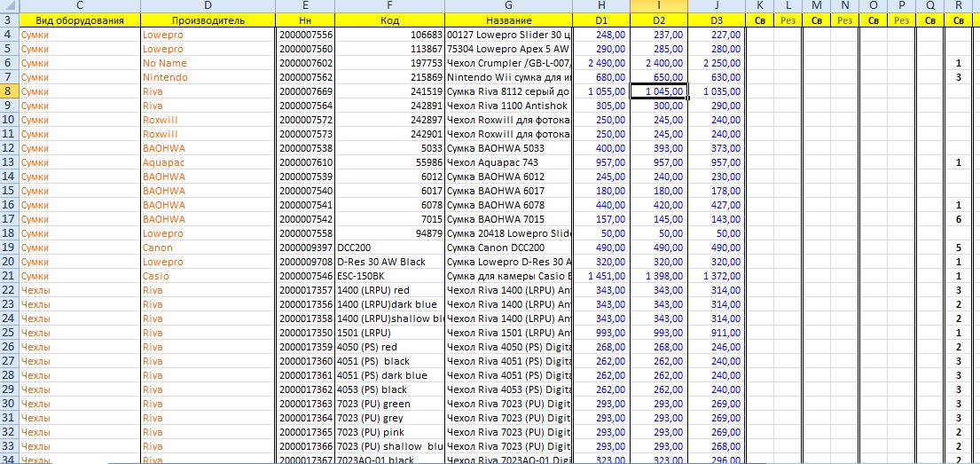
Task: Select D1 price cell 1 451,00
Action: coord(600,276)
